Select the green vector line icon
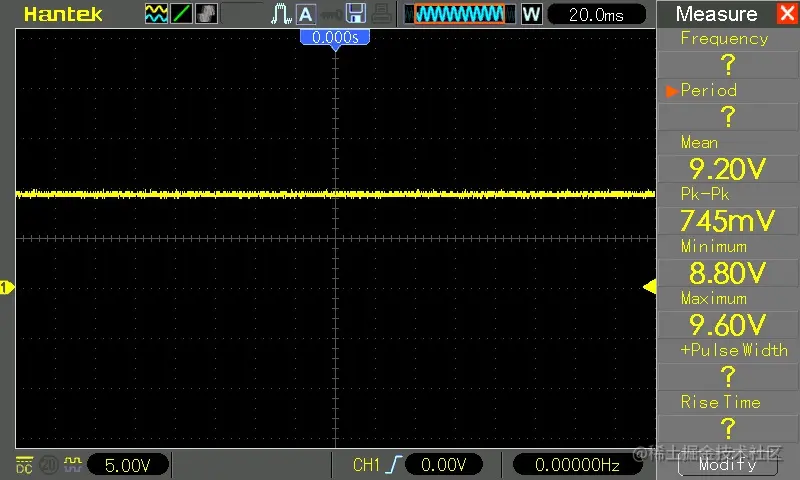 (x=181, y=14)
